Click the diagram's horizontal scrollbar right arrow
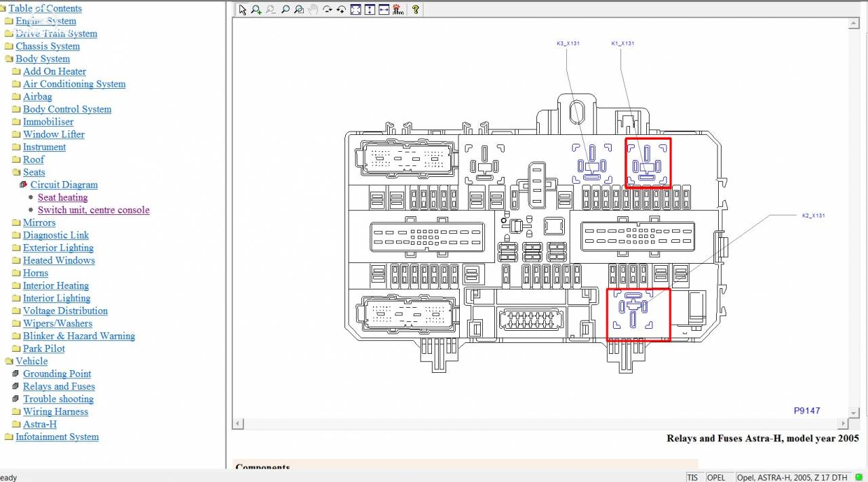 [843, 424]
